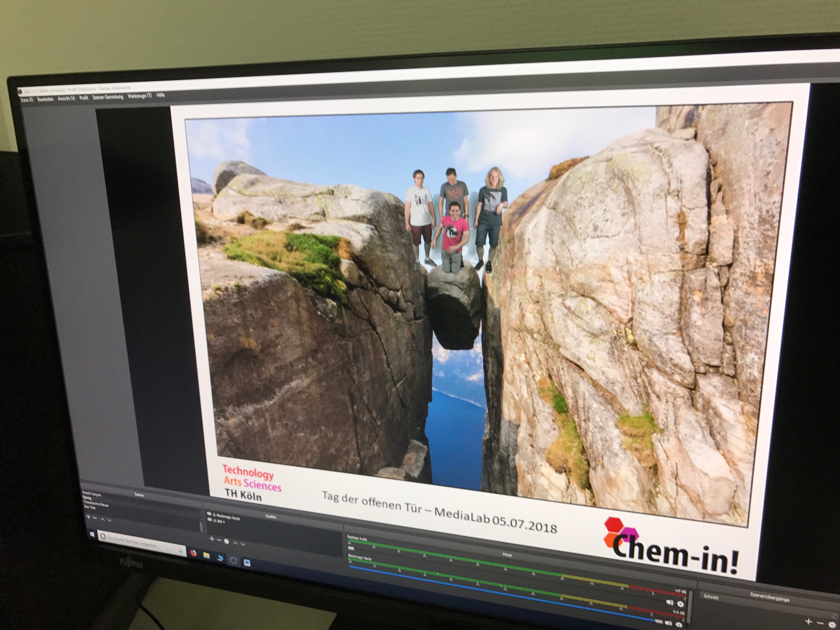Toggle visibility of Bild 4 source

point(210,519)
